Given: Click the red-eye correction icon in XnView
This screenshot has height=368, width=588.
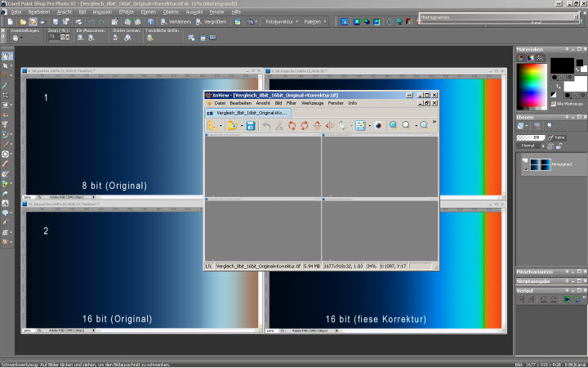Looking at the screenshot, I should click(378, 125).
